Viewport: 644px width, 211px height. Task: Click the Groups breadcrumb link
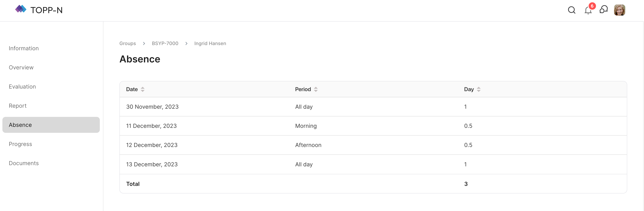128,43
